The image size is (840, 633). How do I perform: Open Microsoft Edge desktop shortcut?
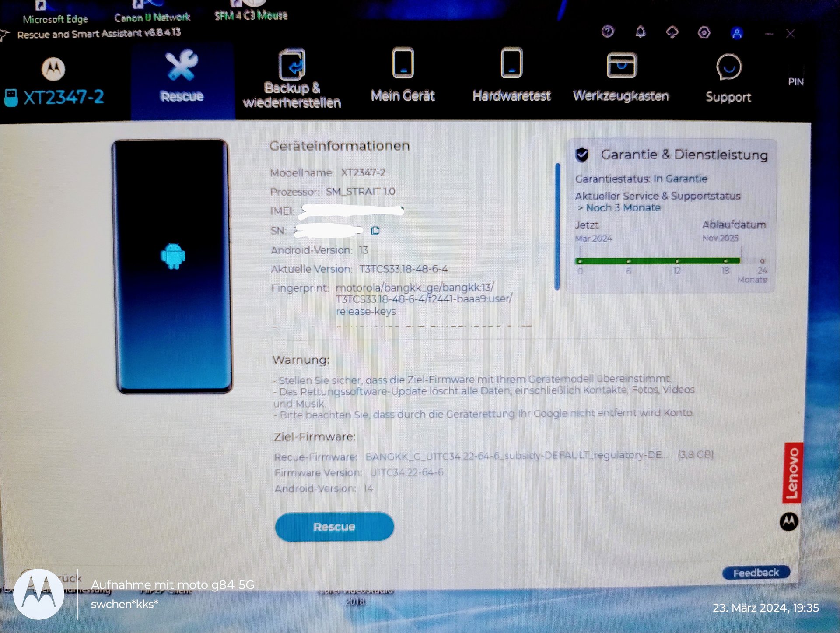pos(55,13)
